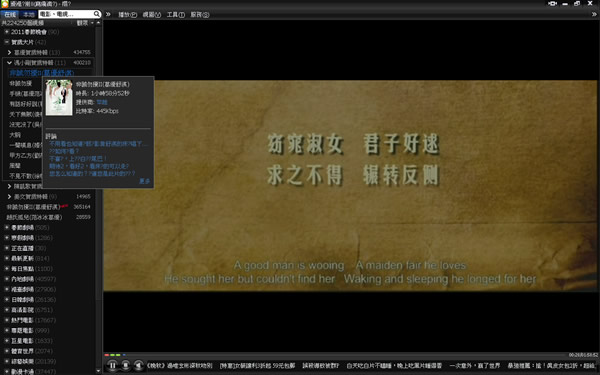Viewport: 600px width, 375px height.
Task: Click the down arrow of the list scrollbar
Action: 98,371
